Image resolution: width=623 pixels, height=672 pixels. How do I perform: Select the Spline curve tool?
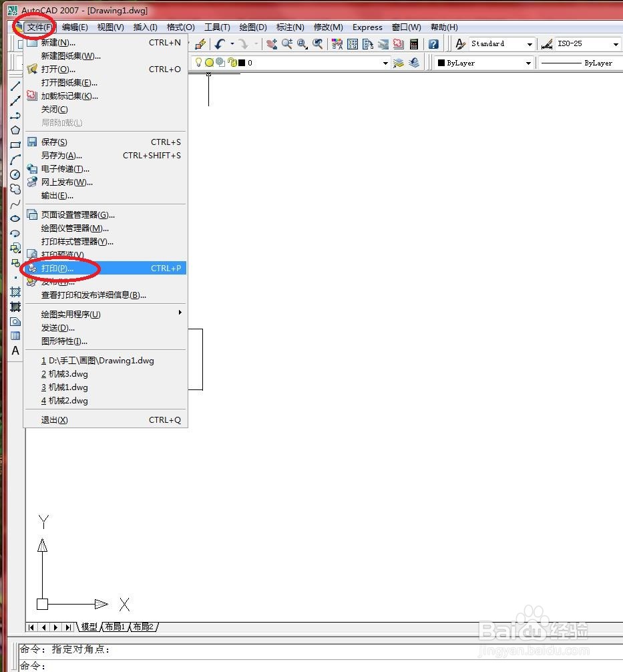click(15, 204)
